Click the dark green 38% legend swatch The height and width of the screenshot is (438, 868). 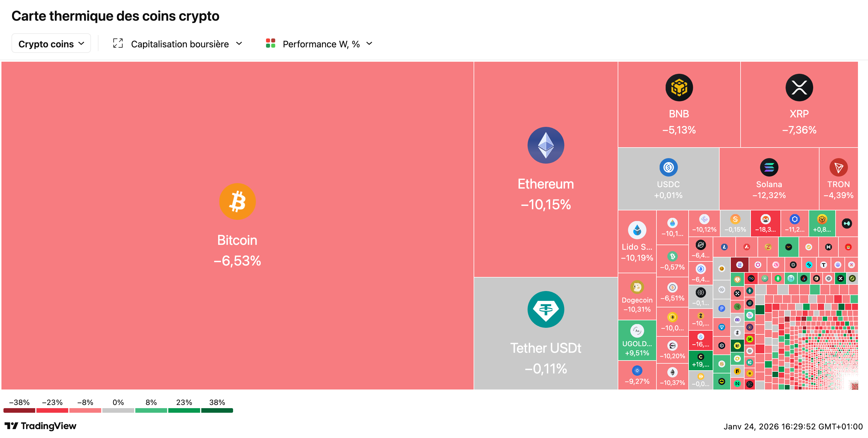coord(217,410)
